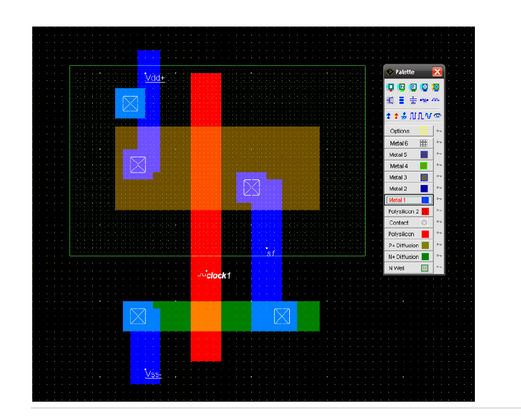521x420 pixels.
Task: Click the stacked blue bars icon
Action: coord(402,100)
